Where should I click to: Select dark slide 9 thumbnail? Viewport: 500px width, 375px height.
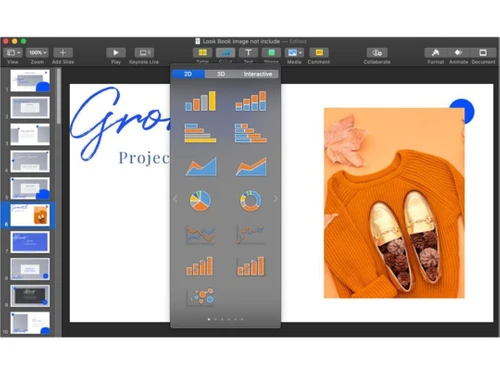[x=30, y=296]
